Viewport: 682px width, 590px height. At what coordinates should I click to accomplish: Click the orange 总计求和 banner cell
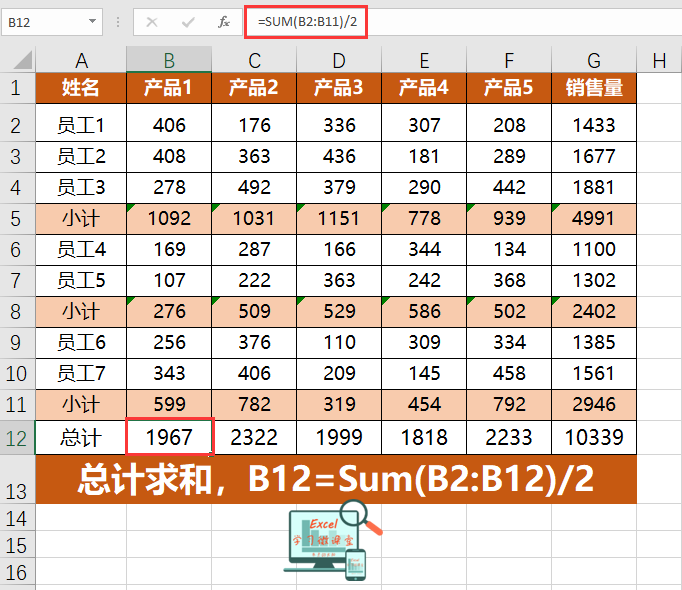tap(336, 479)
